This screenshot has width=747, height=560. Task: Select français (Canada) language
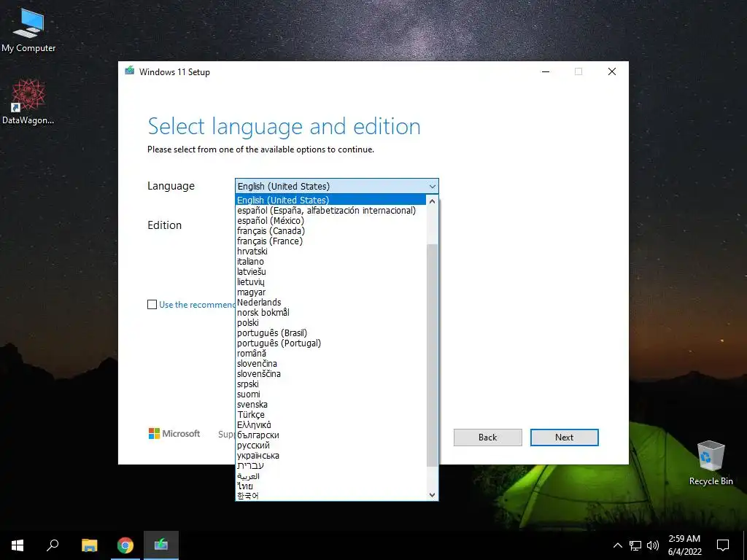[x=330, y=231]
